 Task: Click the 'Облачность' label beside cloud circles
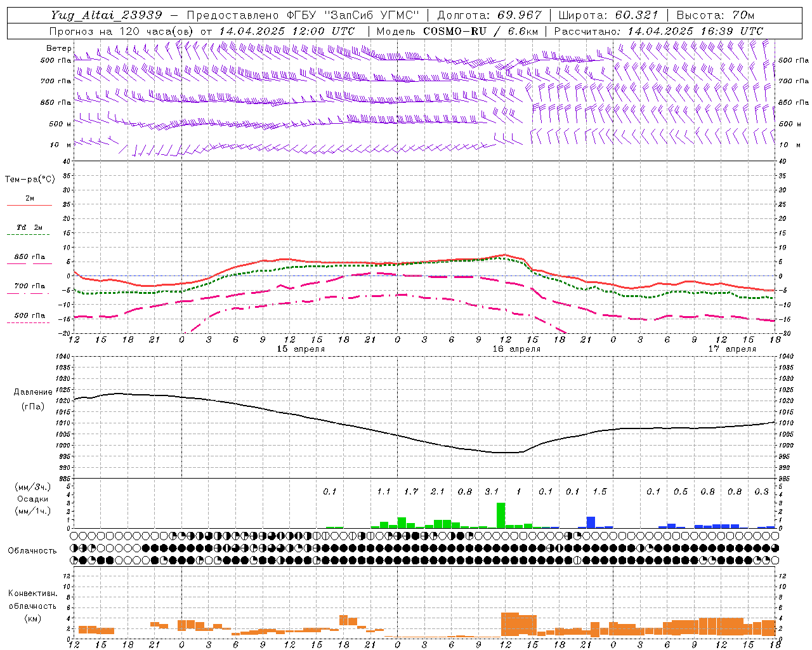(32, 551)
